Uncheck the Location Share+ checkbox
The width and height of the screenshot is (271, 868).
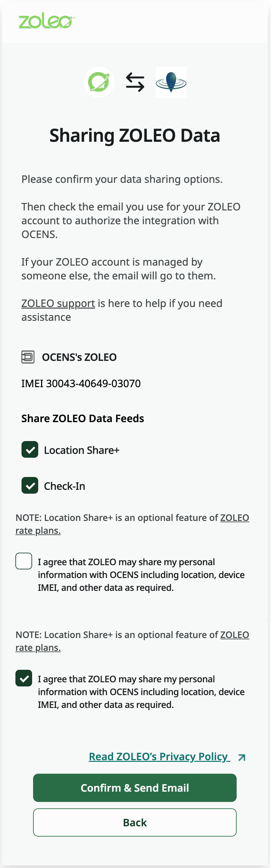click(30, 450)
